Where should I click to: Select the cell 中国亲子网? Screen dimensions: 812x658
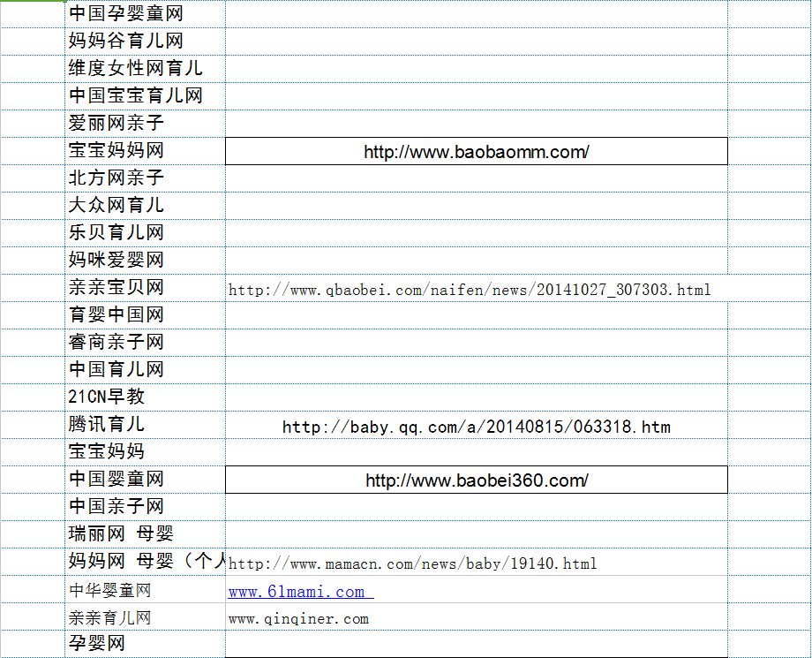(x=145, y=507)
